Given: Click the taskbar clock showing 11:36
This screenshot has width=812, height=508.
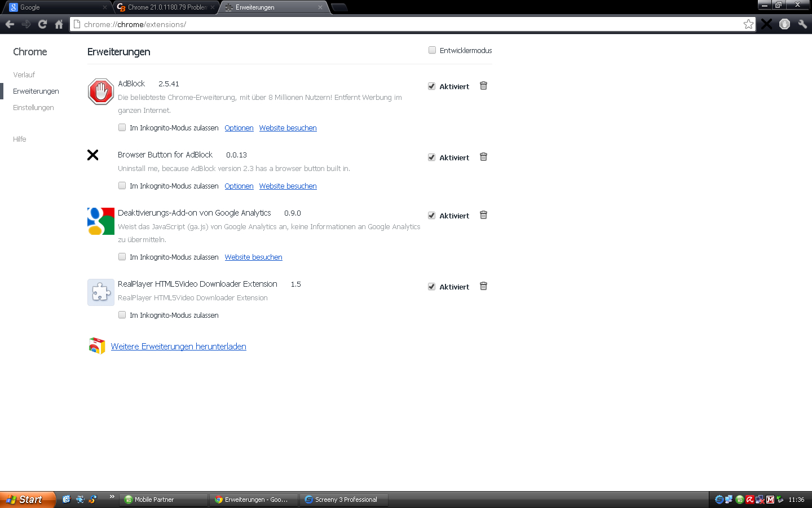Looking at the screenshot, I should coord(796,500).
